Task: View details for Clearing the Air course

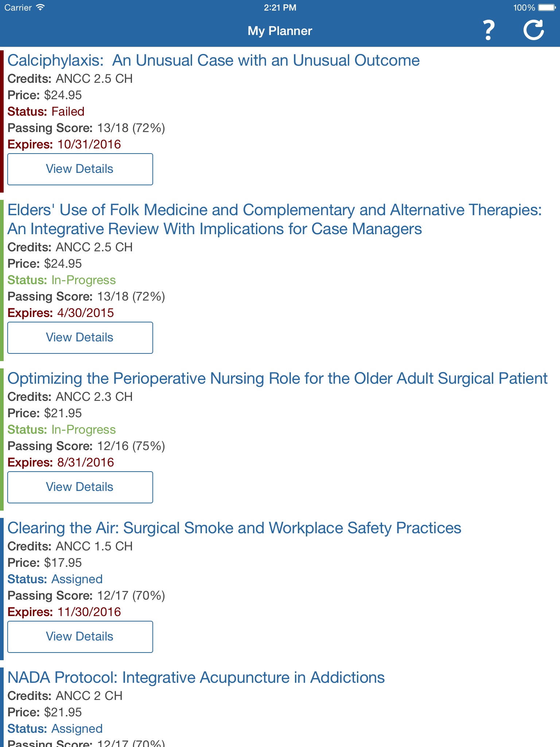Action: tap(80, 637)
